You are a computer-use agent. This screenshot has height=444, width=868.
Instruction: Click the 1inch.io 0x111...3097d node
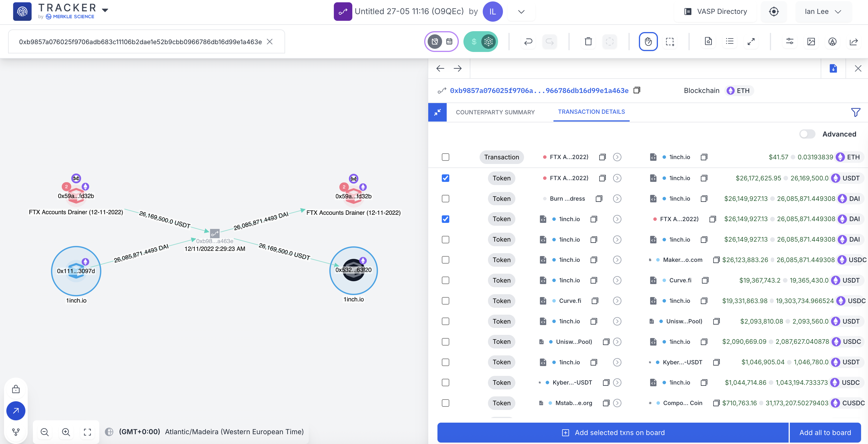click(x=76, y=271)
